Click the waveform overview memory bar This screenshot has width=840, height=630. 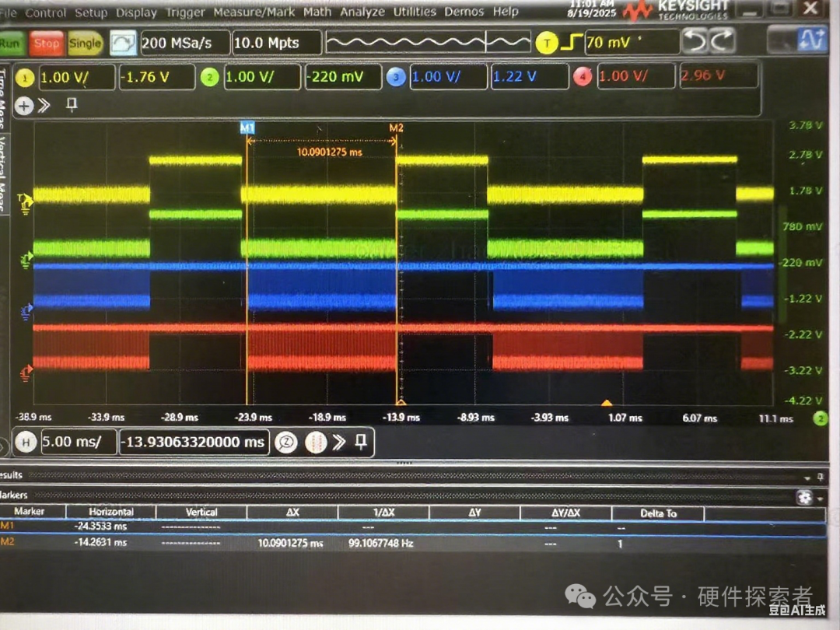428,42
